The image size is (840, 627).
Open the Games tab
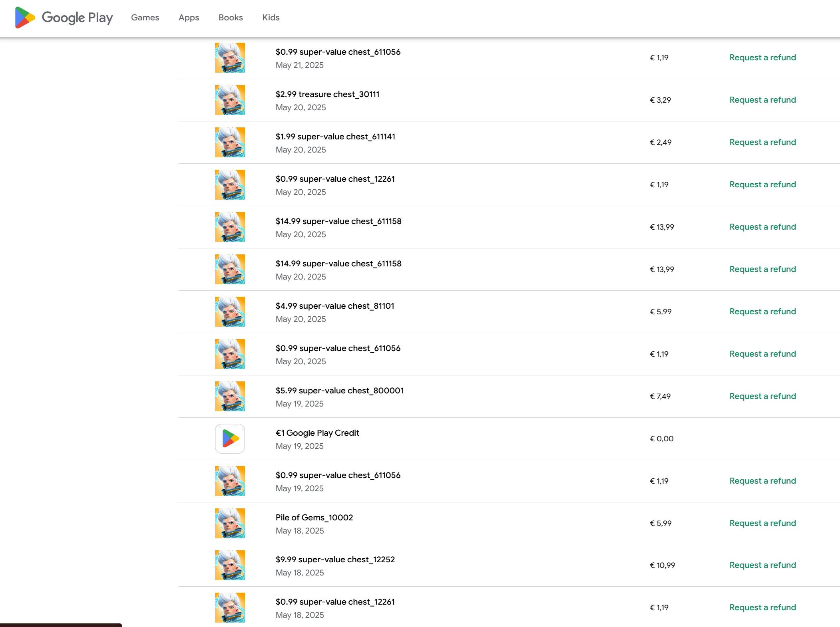145,18
